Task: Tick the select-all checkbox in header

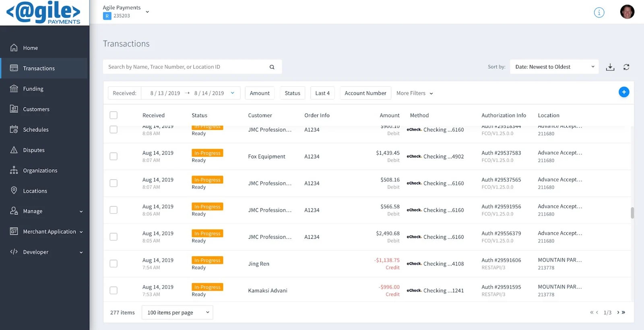Action: 114,115
